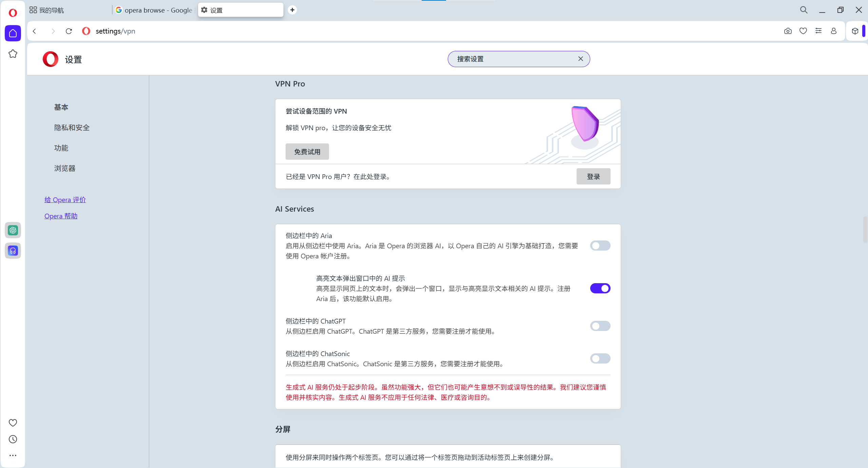Open the ChatGPT sidebar icon
The width and height of the screenshot is (868, 468).
click(x=13, y=230)
